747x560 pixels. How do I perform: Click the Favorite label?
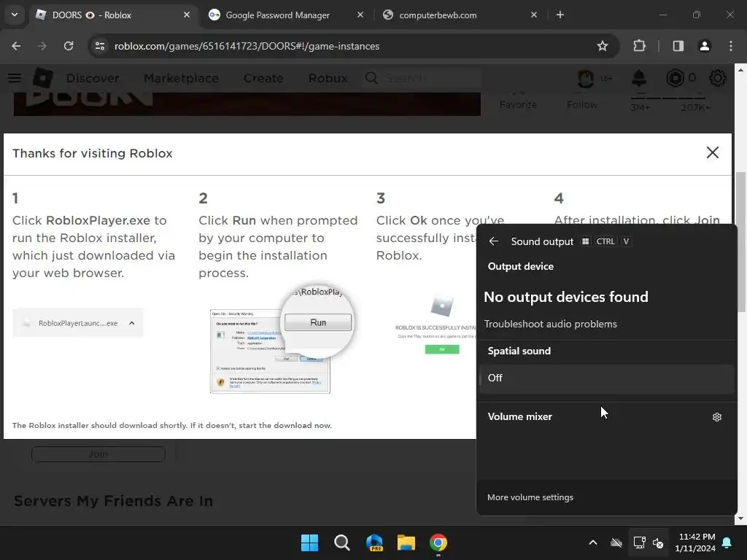518,105
